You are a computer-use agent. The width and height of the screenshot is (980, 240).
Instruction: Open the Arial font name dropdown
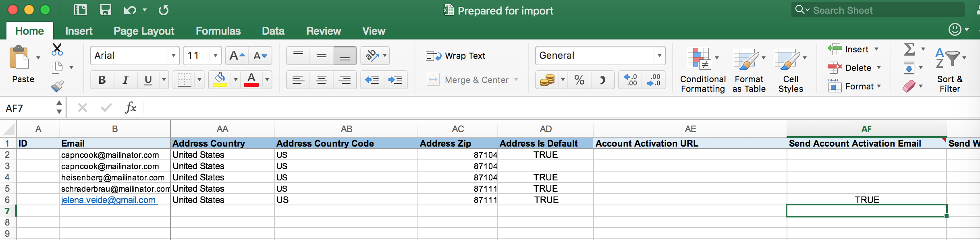coord(174,56)
